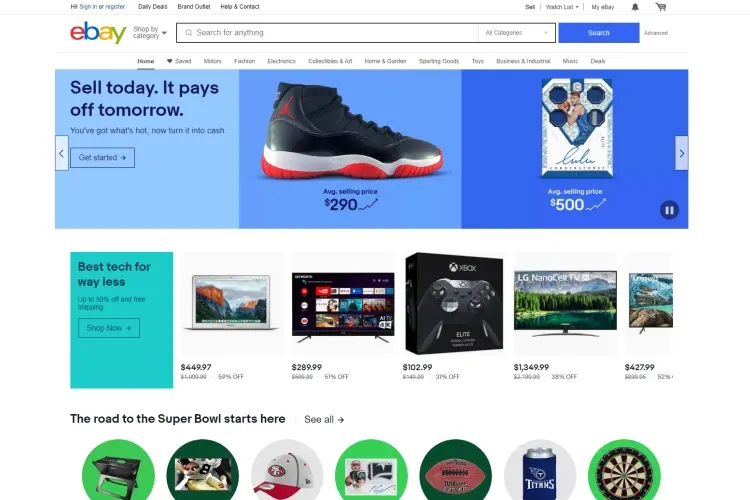The image size is (750, 500).
Task: Click the blue Search button
Action: click(598, 33)
